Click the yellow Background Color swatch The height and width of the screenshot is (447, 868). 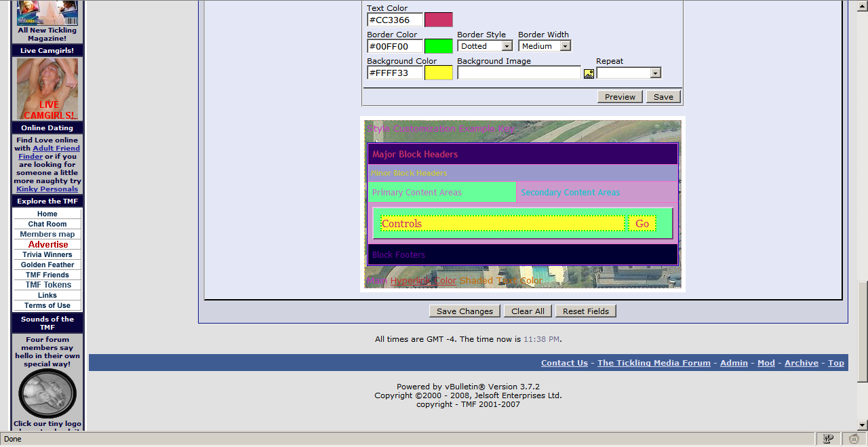click(438, 73)
